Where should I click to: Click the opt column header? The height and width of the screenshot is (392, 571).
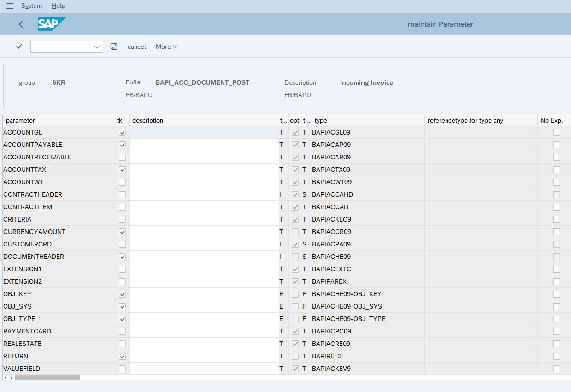pos(294,120)
